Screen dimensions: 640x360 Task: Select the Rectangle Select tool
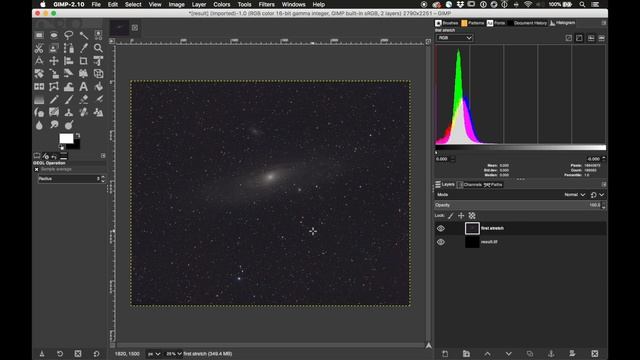[x=39, y=36]
